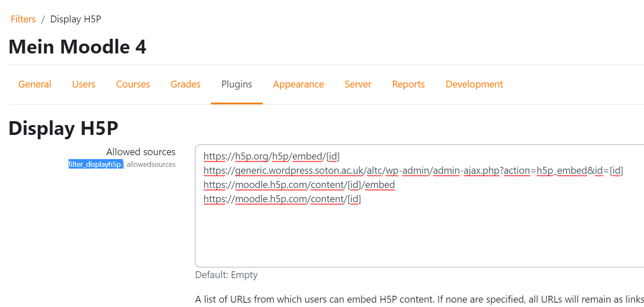Switch to the Appearance tab
This screenshot has height=307, width=644.
(x=298, y=85)
